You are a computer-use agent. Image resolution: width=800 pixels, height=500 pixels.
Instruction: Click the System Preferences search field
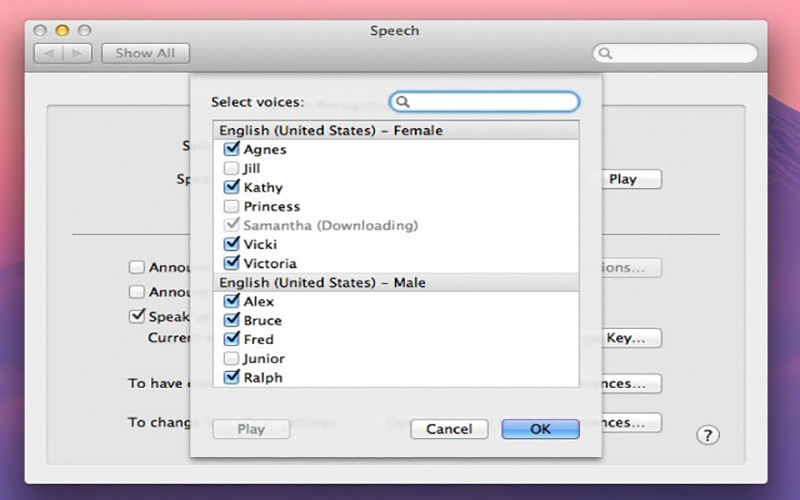[682, 54]
